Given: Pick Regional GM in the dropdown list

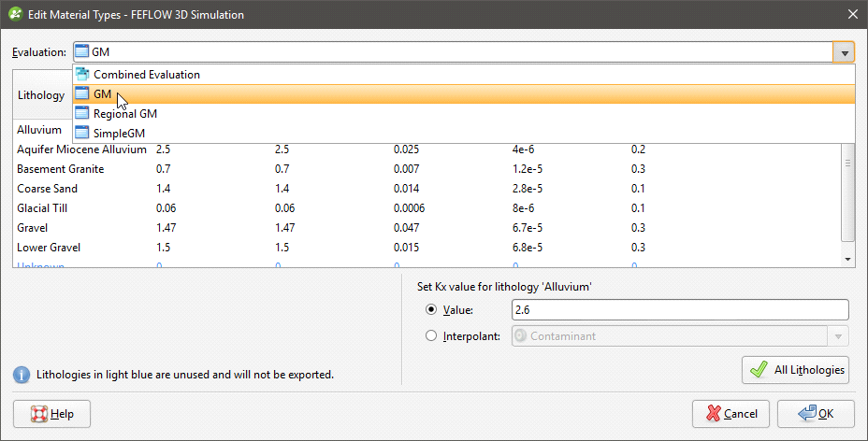Looking at the screenshot, I should click(x=125, y=114).
